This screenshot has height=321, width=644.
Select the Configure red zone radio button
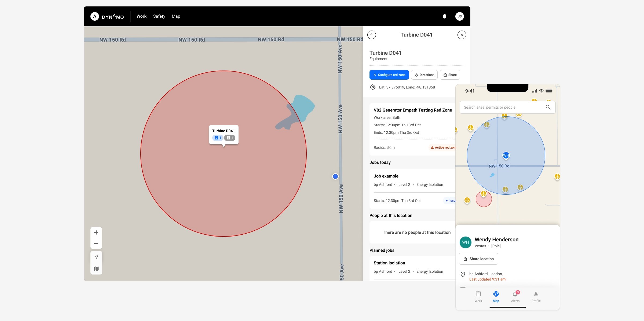tap(375, 75)
